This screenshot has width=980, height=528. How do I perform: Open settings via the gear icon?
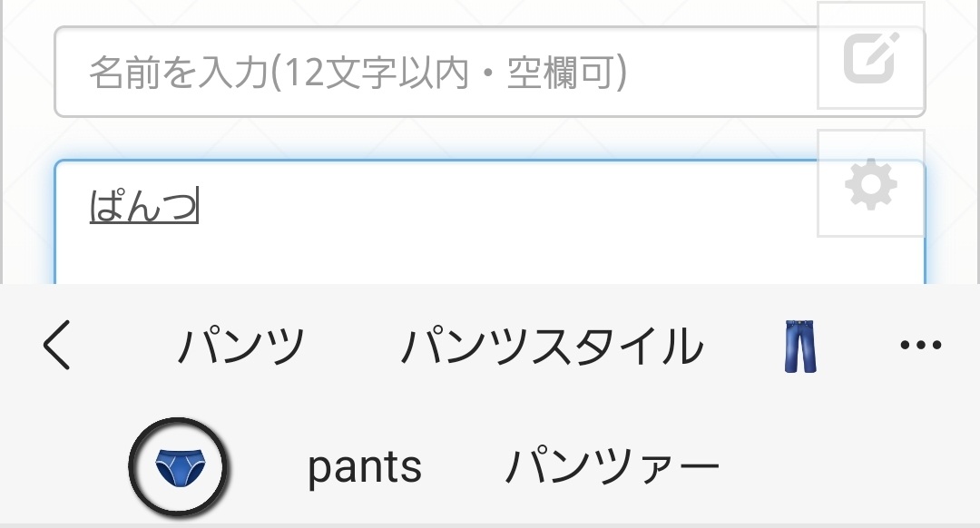[x=871, y=184]
